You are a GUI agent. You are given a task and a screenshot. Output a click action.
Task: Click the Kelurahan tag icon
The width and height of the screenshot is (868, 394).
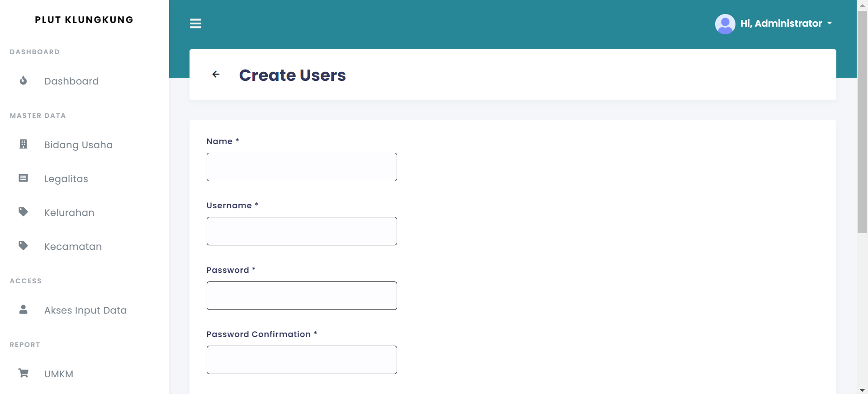point(23,212)
